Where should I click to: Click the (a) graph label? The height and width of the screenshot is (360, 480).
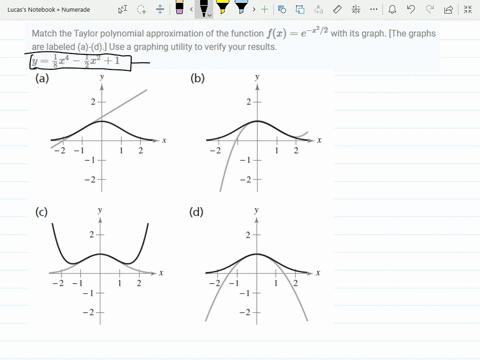pyautogui.click(x=42, y=78)
